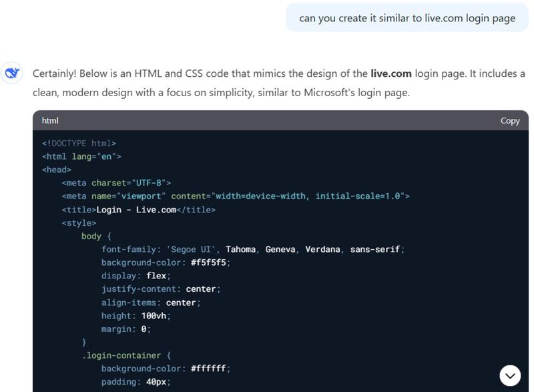Click the <!DOCTYPE html> line in the code
This screenshot has height=392, width=534.
79,143
